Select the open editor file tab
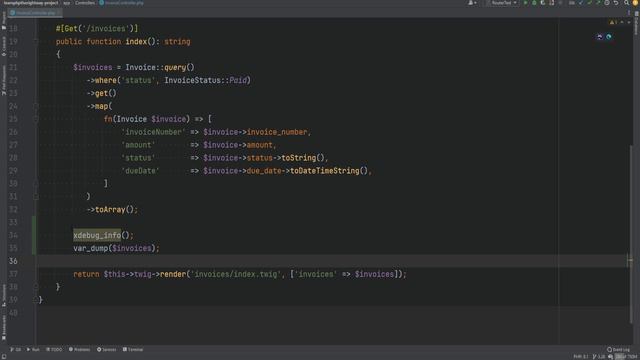Viewport: 640px width, 360px height. tap(35, 13)
